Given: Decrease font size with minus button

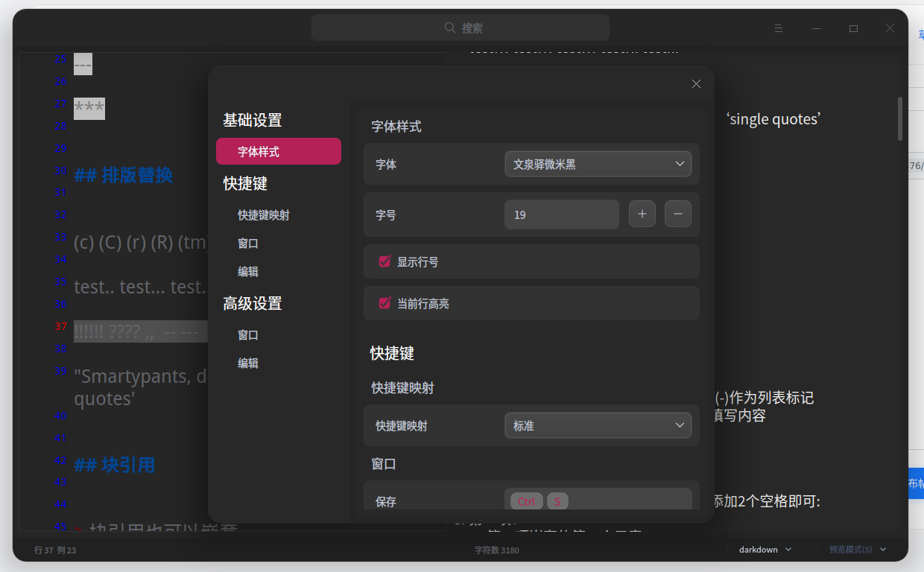Looking at the screenshot, I should [x=678, y=214].
